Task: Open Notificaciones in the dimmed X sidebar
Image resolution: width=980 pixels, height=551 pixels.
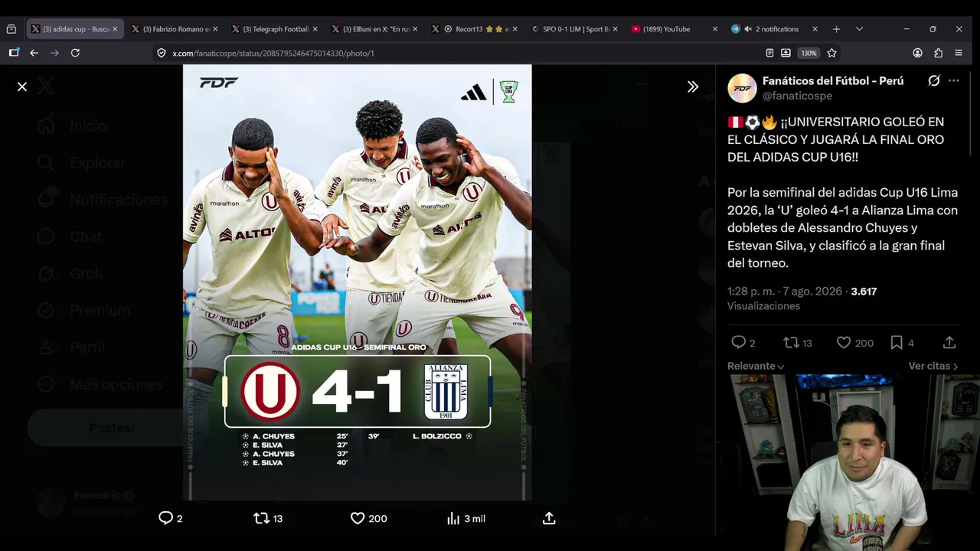Action: pyautogui.click(x=103, y=200)
